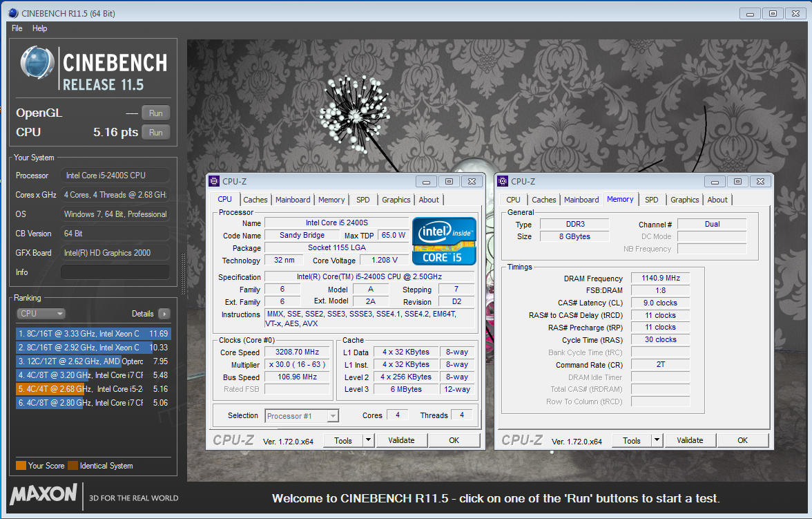Switch to Mainboard tab in right CPU-Z window
The height and width of the screenshot is (519, 812).
(x=581, y=200)
